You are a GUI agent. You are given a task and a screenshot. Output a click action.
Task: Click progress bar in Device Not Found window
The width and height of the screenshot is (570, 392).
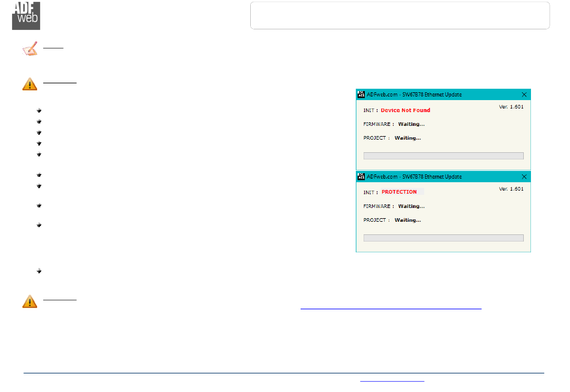tap(443, 156)
